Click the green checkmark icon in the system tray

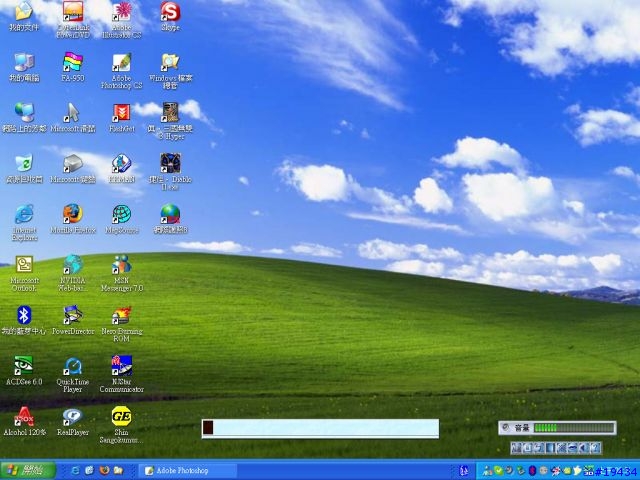[498, 471]
